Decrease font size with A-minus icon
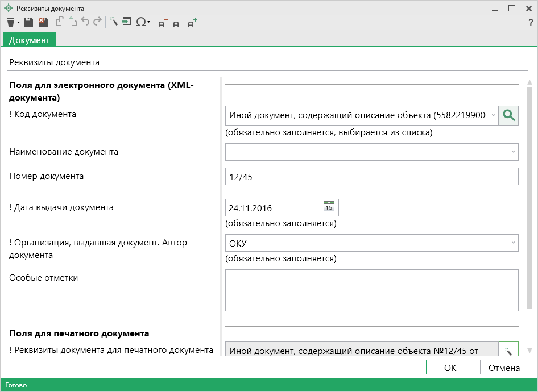 [163, 23]
